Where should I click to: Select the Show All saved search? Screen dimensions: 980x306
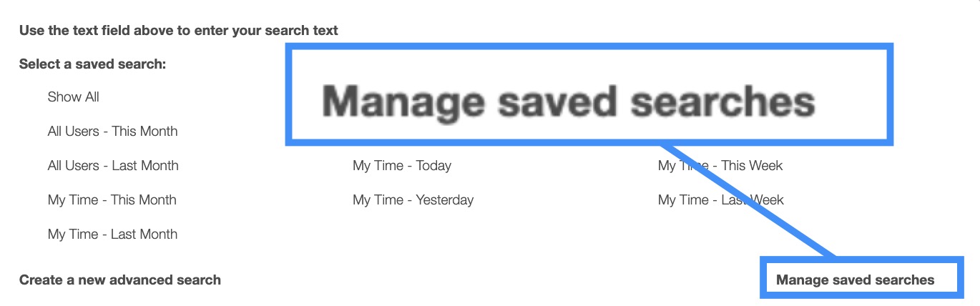coord(73,97)
